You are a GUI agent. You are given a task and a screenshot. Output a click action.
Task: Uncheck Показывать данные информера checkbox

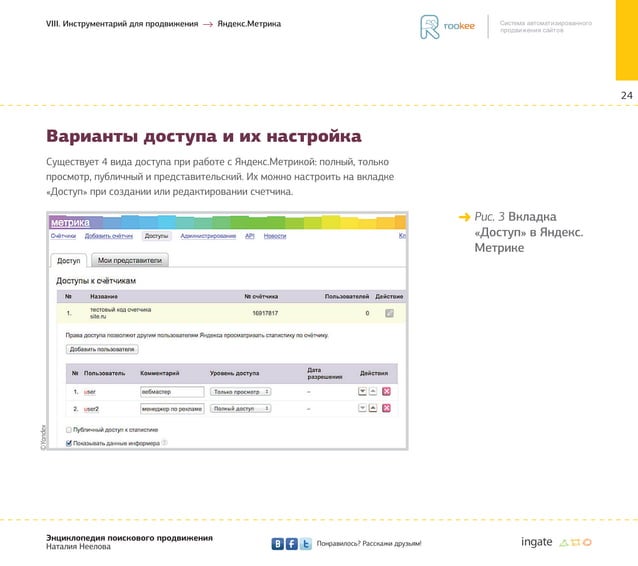pos(69,443)
